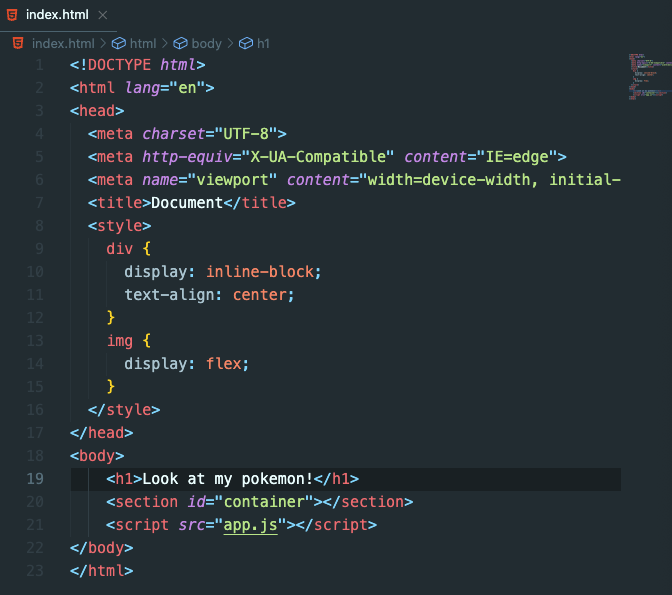Click the closing section tag
This screenshot has height=595, width=672.
click(x=368, y=502)
